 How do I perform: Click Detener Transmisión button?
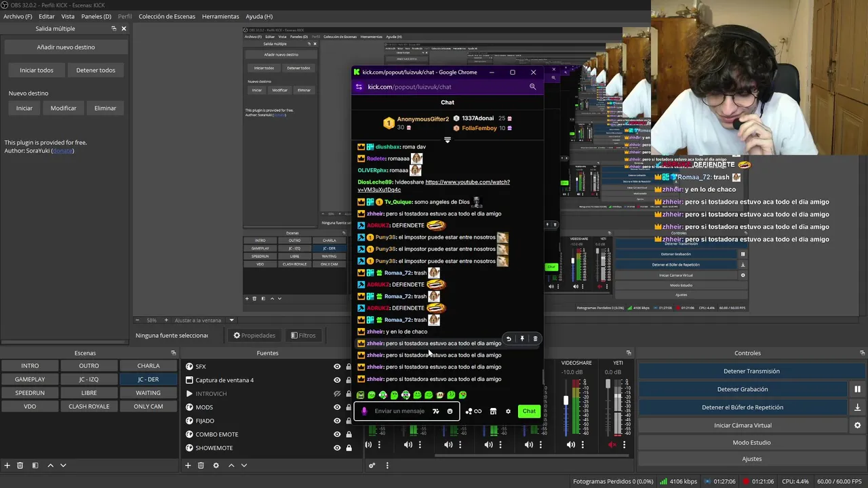751,371
